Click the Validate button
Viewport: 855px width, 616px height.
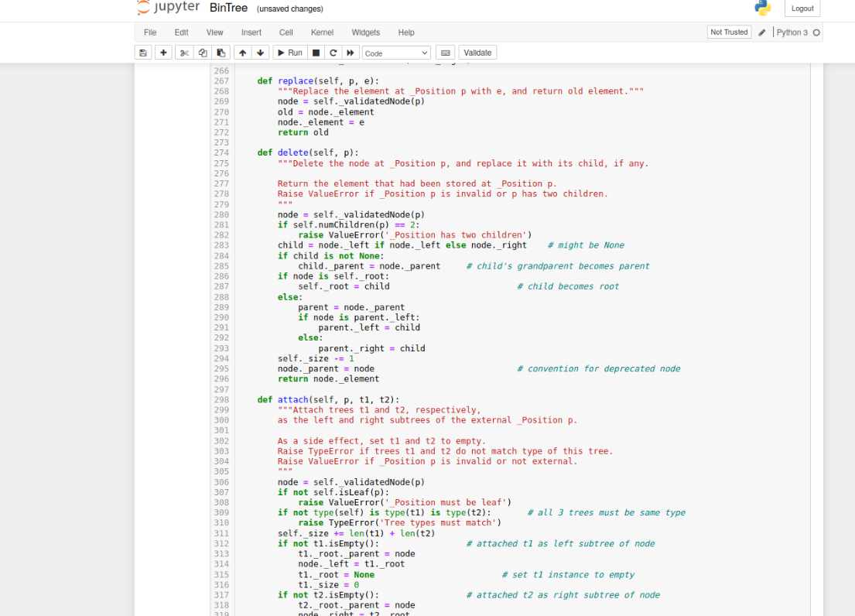(477, 52)
